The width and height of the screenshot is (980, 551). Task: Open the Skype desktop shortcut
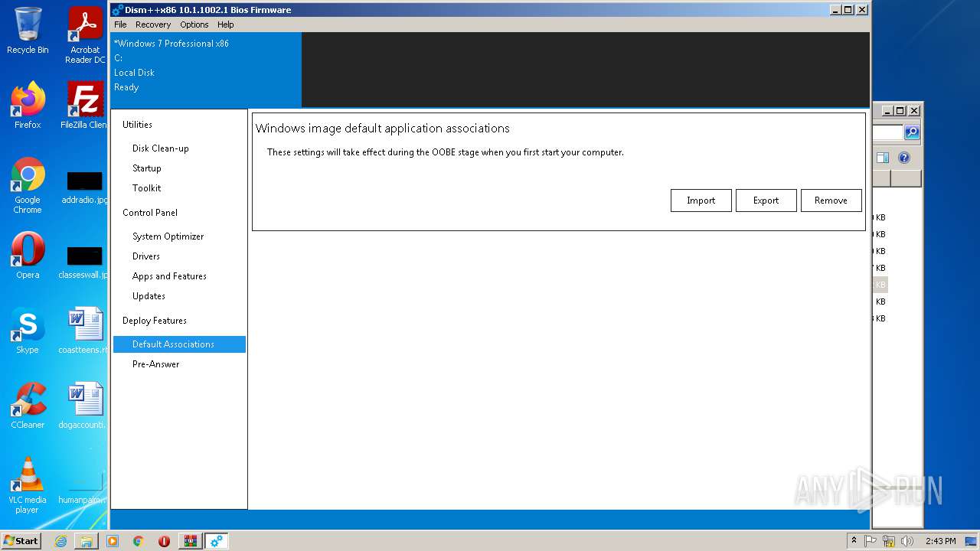(28, 331)
